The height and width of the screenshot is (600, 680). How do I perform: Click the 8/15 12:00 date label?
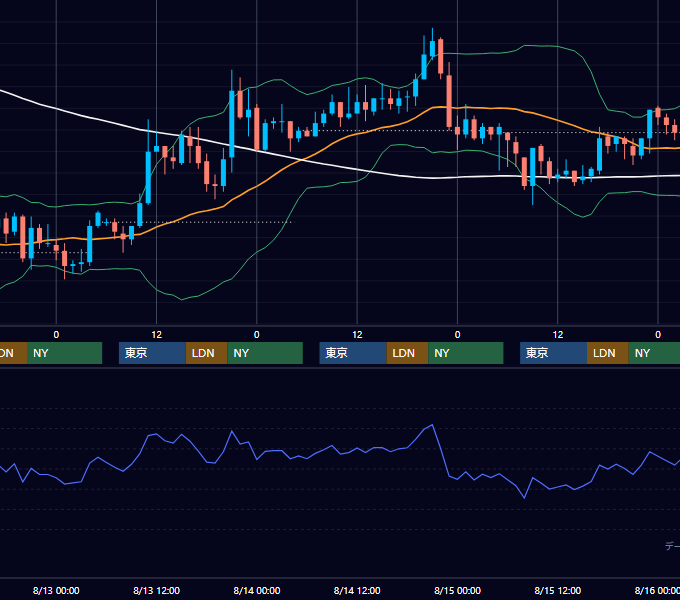(558, 590)
